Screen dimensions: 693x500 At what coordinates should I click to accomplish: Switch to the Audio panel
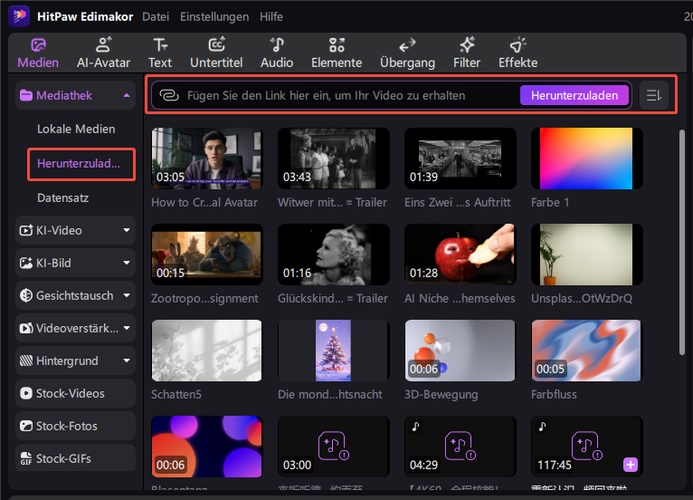click(277, 52)
